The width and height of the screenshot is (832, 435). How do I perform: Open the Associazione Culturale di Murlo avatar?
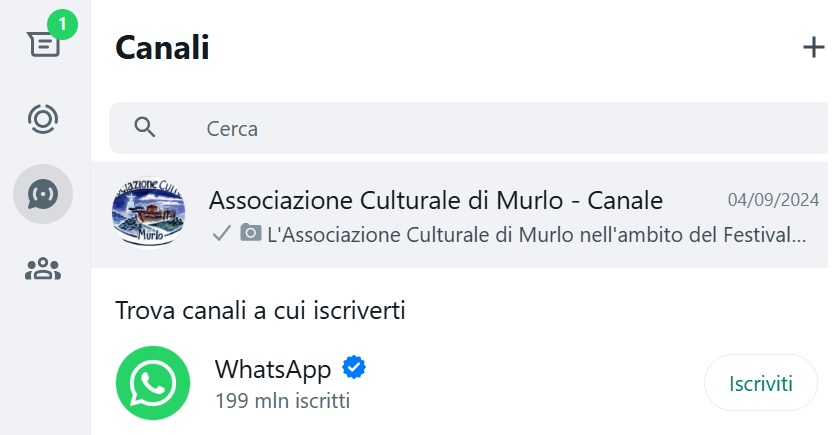pos(149,213)
